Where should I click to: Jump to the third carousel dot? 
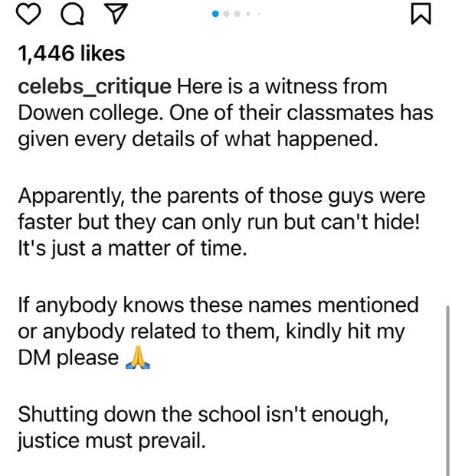(237, 14)
